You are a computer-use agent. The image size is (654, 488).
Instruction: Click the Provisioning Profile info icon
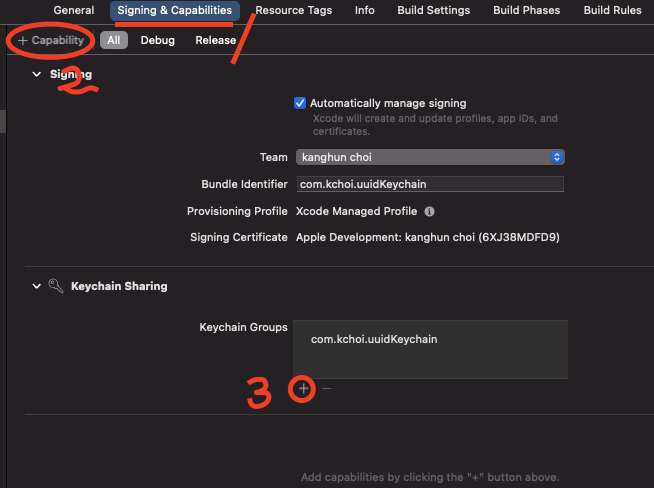(x=429, y=211)
